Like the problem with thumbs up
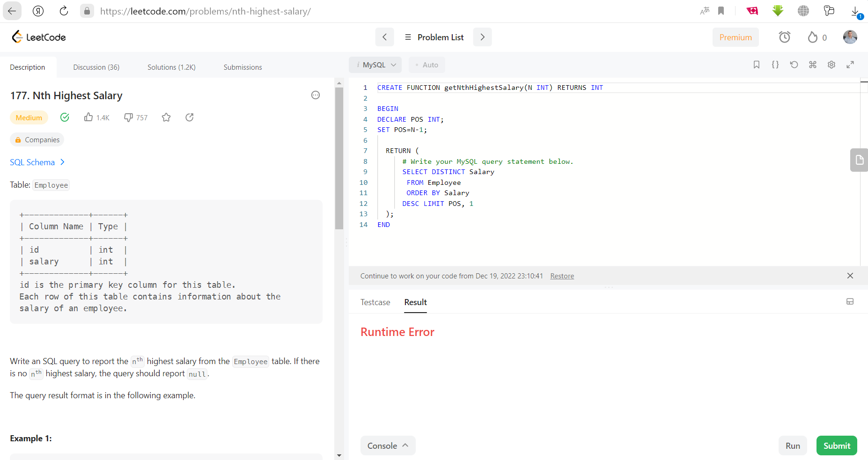The image size is (868, 460). pyautogui.click(x=96, y=117)
